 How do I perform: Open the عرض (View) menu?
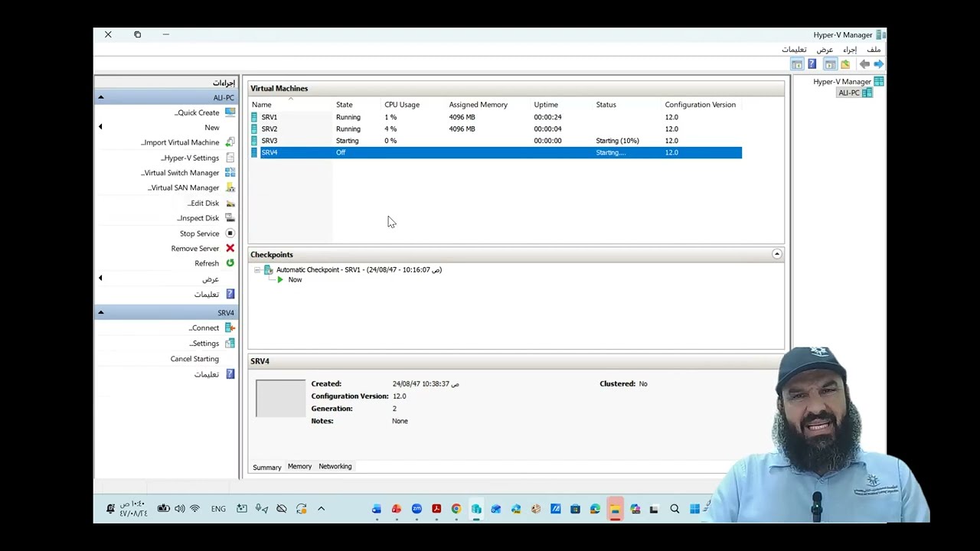click(x=825, y=50)
